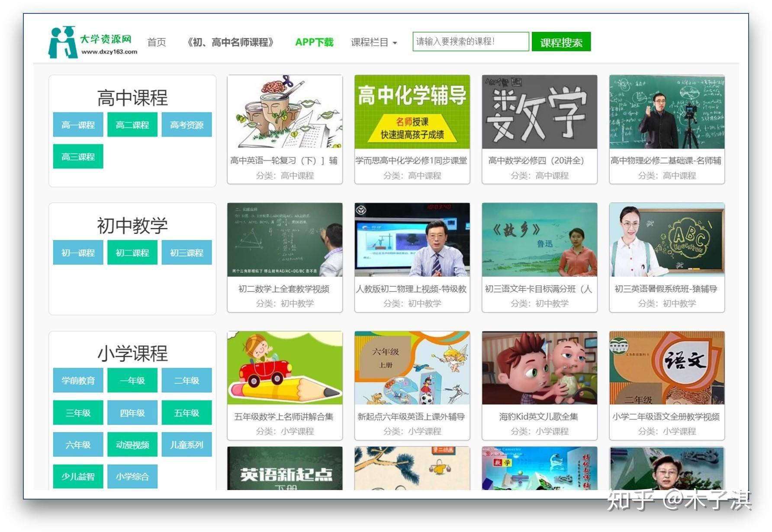Click the green 课程搜索 button
Viewport: 772px width, 532px height.
point(561,42)
